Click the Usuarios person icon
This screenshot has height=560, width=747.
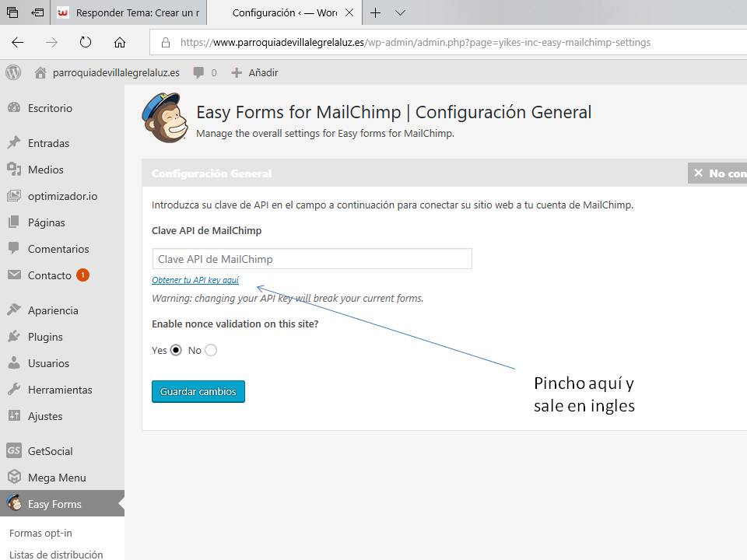coord(14,362)
